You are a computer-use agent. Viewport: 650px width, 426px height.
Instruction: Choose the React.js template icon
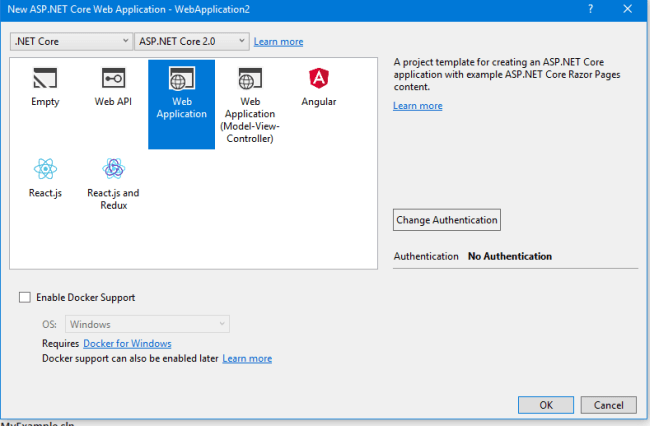coord(45,169)
